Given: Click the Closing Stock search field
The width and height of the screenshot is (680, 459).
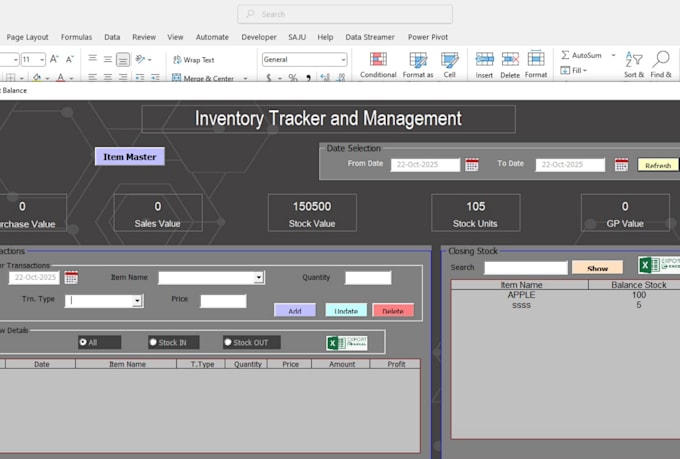Looking at the screenshot, I should [526, 268].
